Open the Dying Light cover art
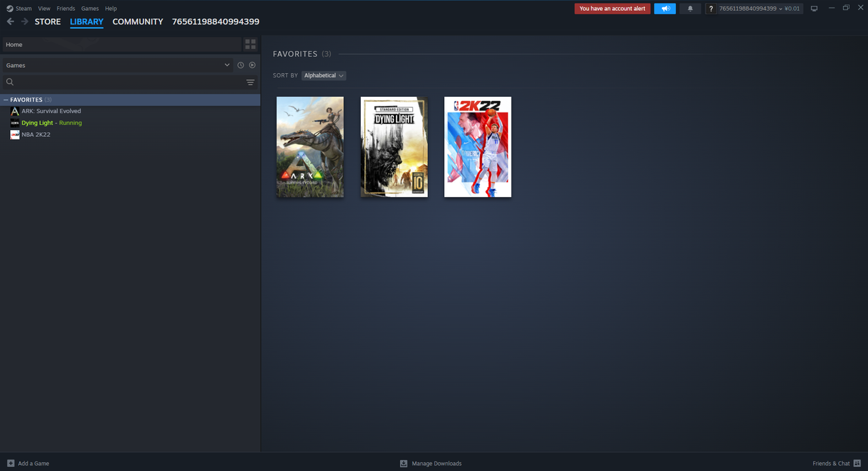This screenshot has height=471, width=868. (x=394, y=147)
